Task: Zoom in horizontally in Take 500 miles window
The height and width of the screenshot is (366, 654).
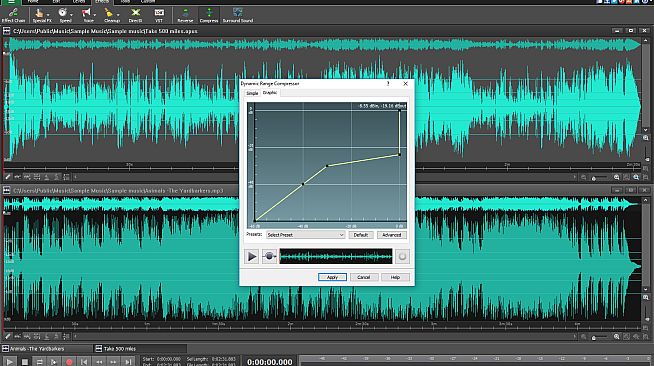Action: click(x=616, y=178)
